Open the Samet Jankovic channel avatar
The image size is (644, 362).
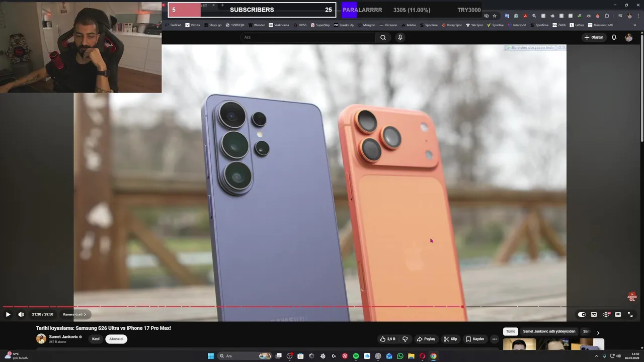click(41, 339)
